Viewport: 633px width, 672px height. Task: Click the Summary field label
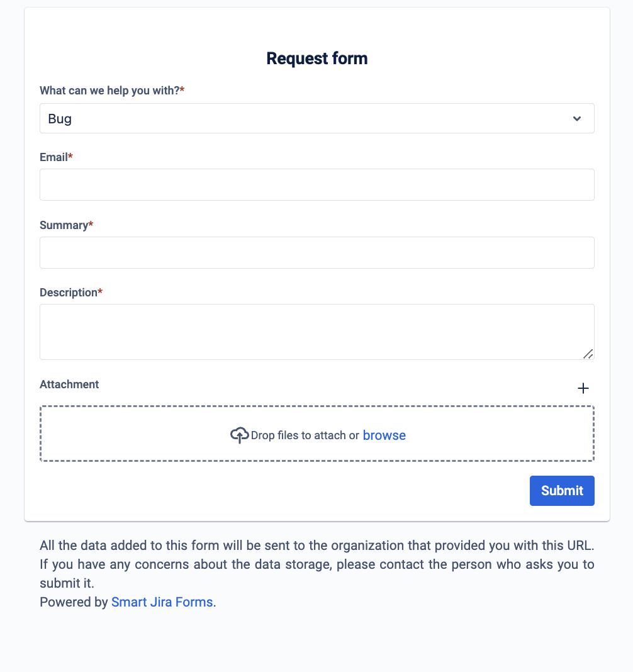[64, 225]
